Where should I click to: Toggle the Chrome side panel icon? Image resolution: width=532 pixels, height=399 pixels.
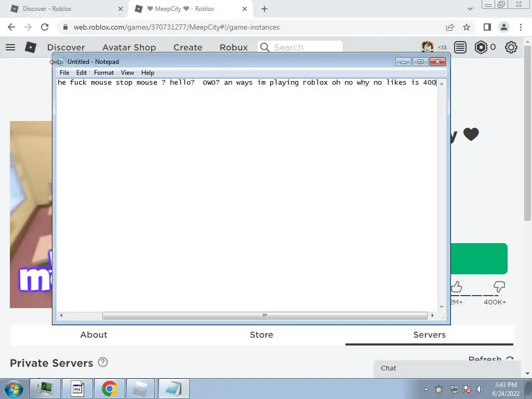click(x=487, y=27)
